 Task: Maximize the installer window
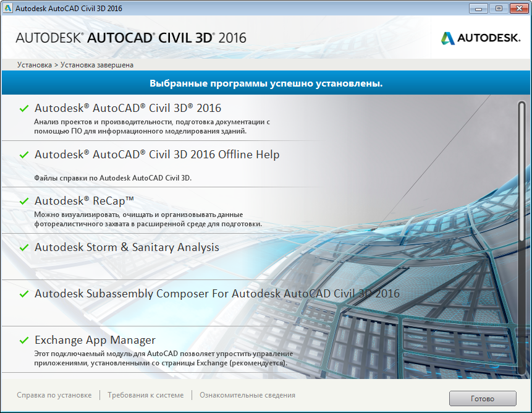coord(499,9)
